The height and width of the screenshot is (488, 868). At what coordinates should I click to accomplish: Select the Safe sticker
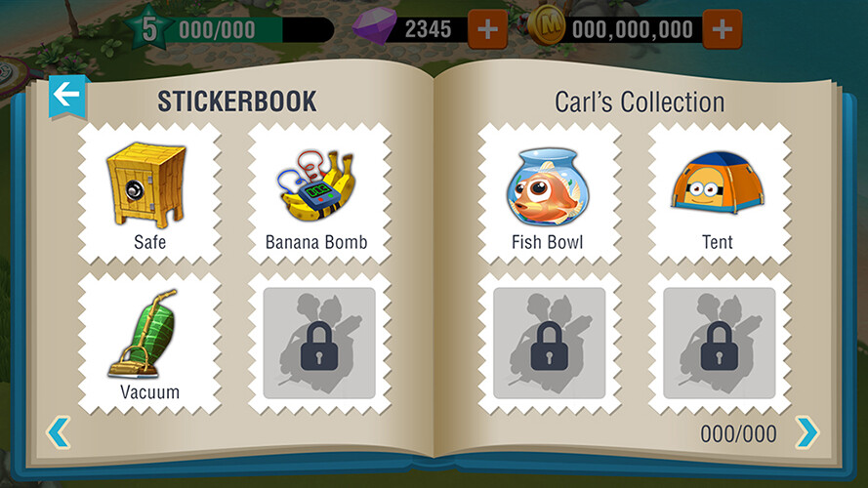click(x=149, y=194)
